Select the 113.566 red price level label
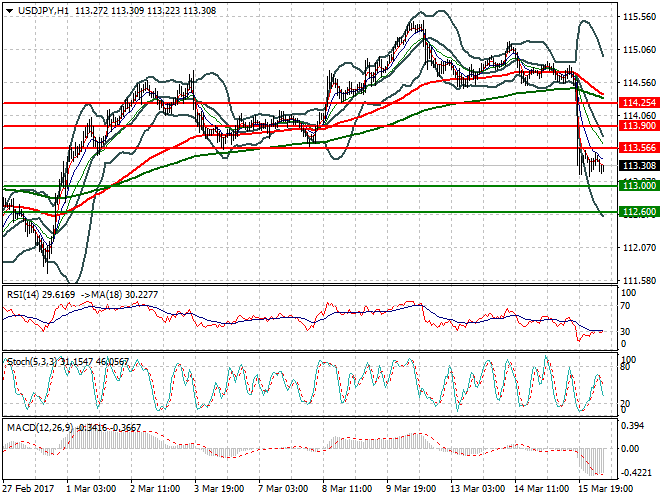The width and height of the screenshot is (660, 500). coord(639,148)
